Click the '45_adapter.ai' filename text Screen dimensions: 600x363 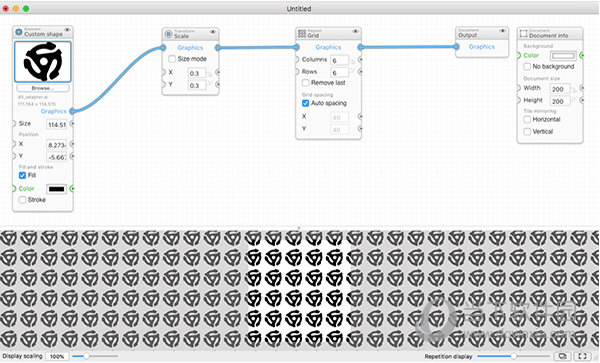(x=33, y=97)
